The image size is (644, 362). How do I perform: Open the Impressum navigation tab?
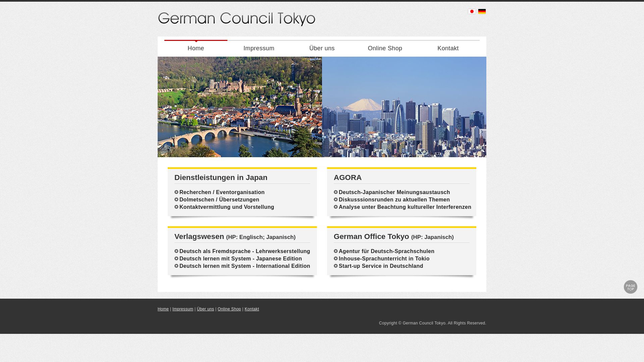click(259, 48)
